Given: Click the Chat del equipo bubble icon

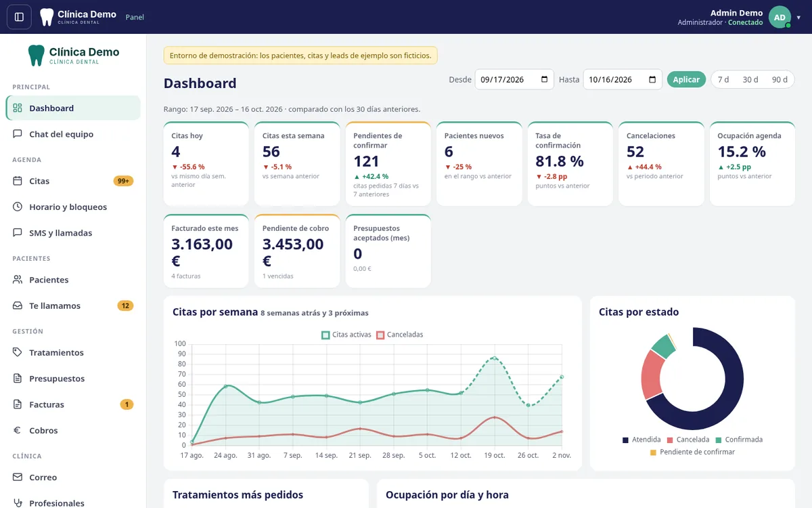Looking at the screenshot, I should coord(18,134).
